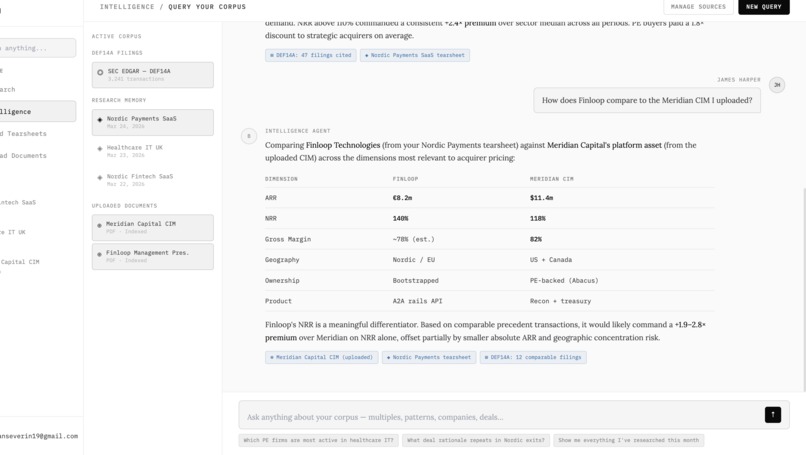
Task: Open the JH user avatar
Action: (777, 85)
